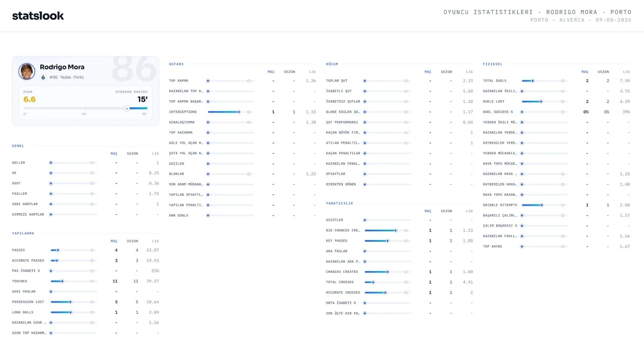644x362 pixels.
Task: Click the statslook logo
Action: [38, 16]
